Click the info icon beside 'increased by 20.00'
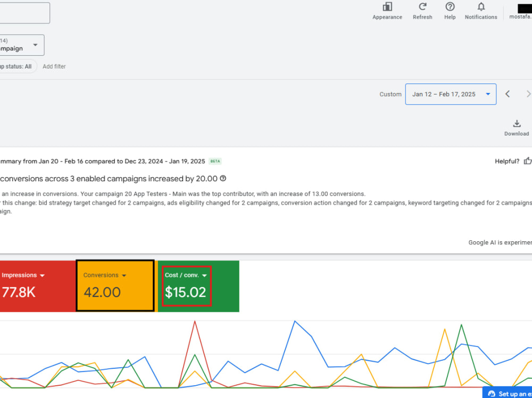The width and height of the screenshot is (532, 398). (x=223, y=179)
